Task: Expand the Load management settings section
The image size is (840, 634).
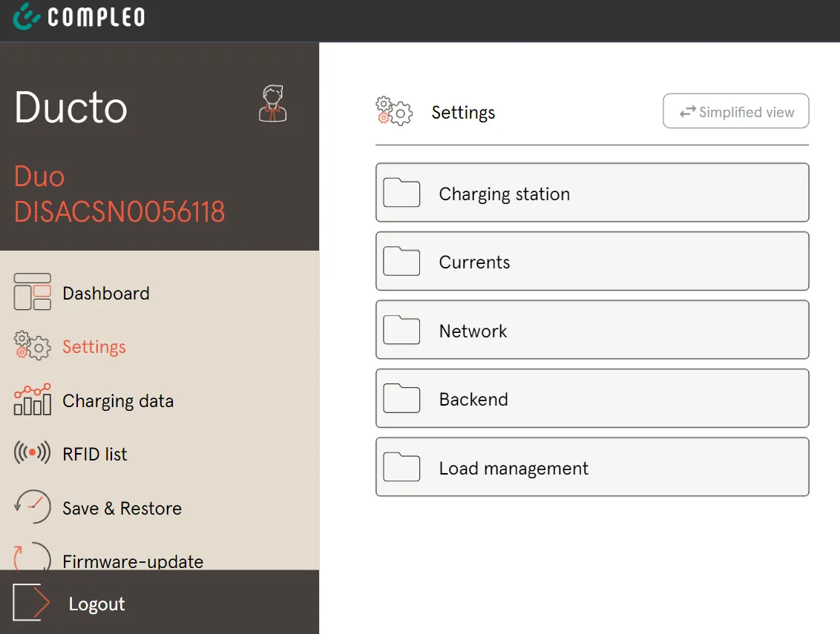Action: click(x=592, y=466)
